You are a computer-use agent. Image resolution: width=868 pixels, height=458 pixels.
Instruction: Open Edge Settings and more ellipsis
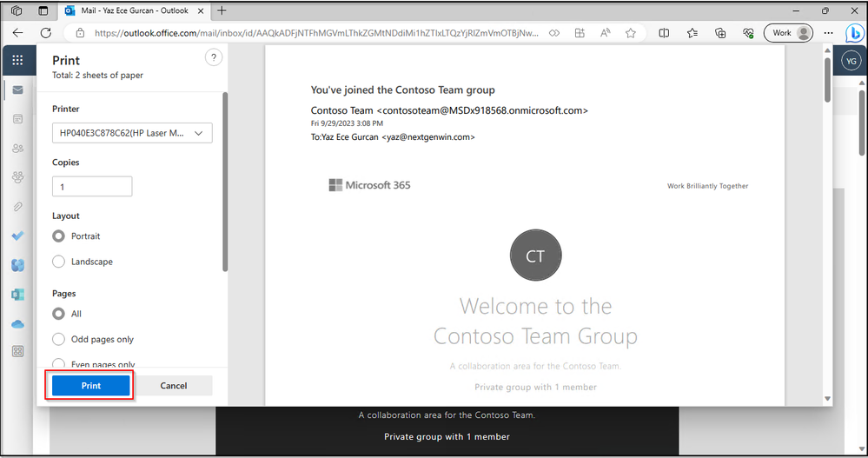[828, 33]
